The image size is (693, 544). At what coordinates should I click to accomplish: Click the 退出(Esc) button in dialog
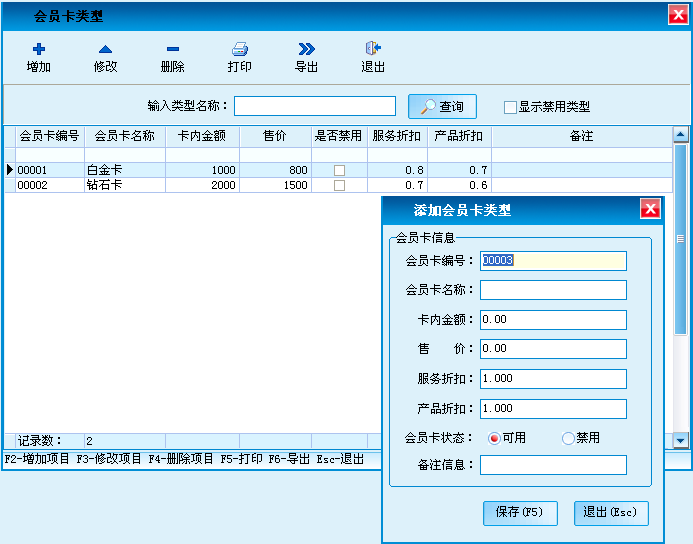coord(611,512)
